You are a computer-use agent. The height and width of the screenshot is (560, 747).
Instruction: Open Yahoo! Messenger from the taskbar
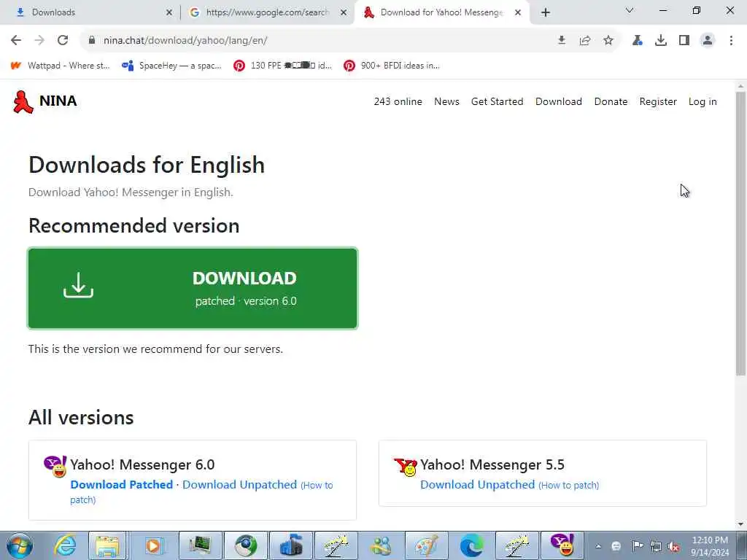(x=562, y=545)
